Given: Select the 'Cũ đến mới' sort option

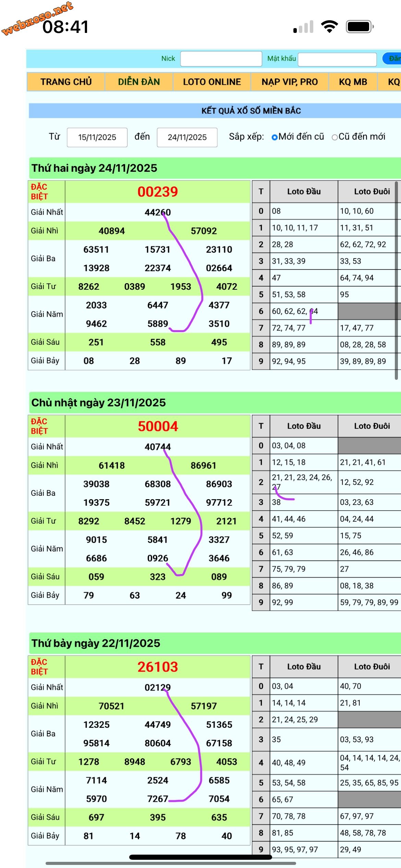Looking at the screenshot, I should 335,137.
